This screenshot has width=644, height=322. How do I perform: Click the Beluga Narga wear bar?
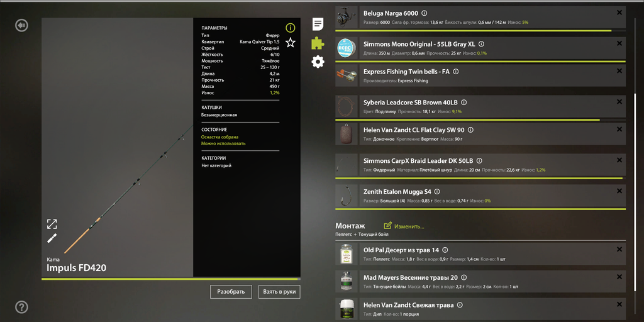click(x=480, y=30)
